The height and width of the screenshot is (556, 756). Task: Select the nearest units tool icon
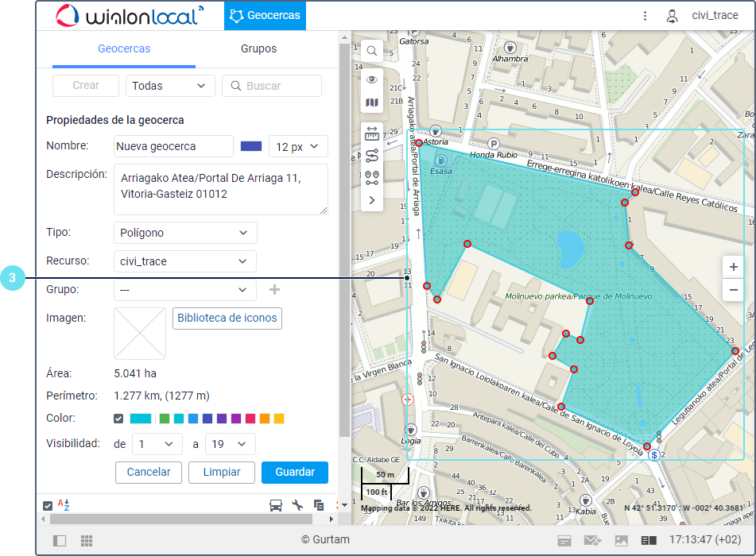(x=372, y=178)
